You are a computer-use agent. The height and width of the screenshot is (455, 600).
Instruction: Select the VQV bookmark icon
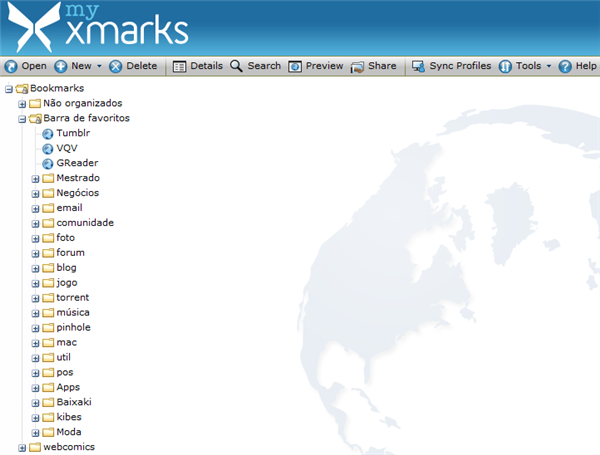click(47, 149)
